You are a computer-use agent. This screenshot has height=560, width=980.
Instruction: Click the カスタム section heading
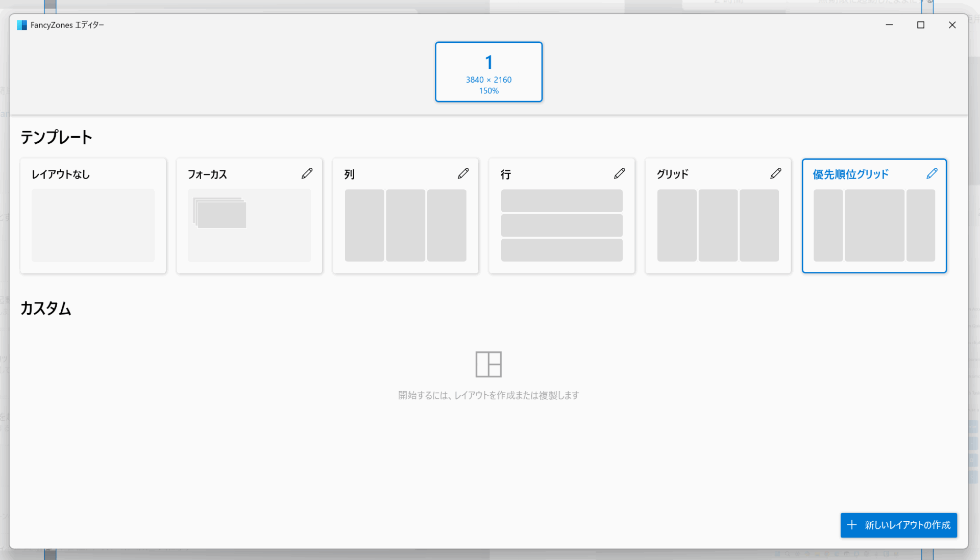click(46, 309)
